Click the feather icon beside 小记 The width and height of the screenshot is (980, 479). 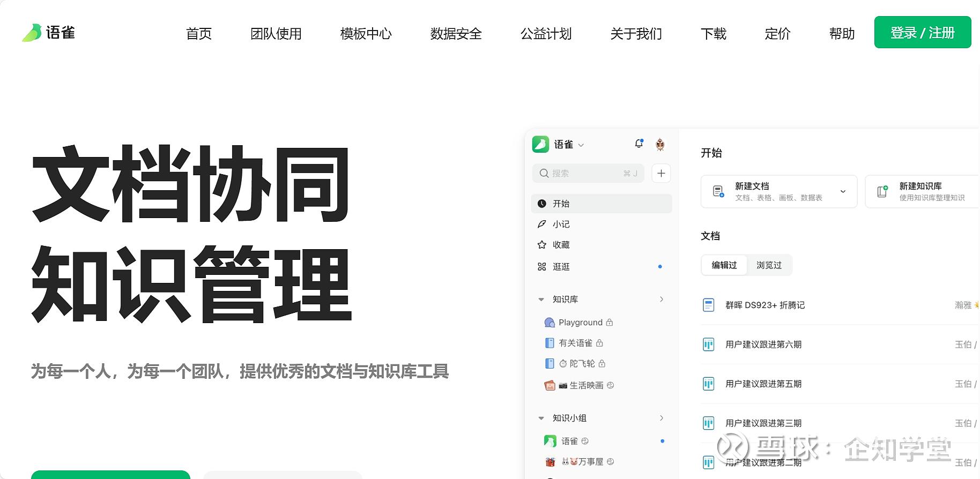click(542, 224)
